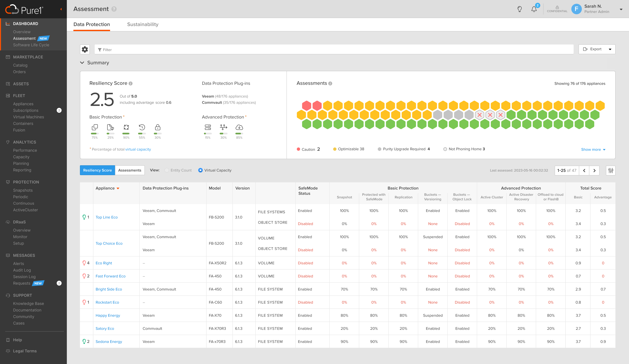
Task: Open table column settings sliders icon
Action: point(610,171)
